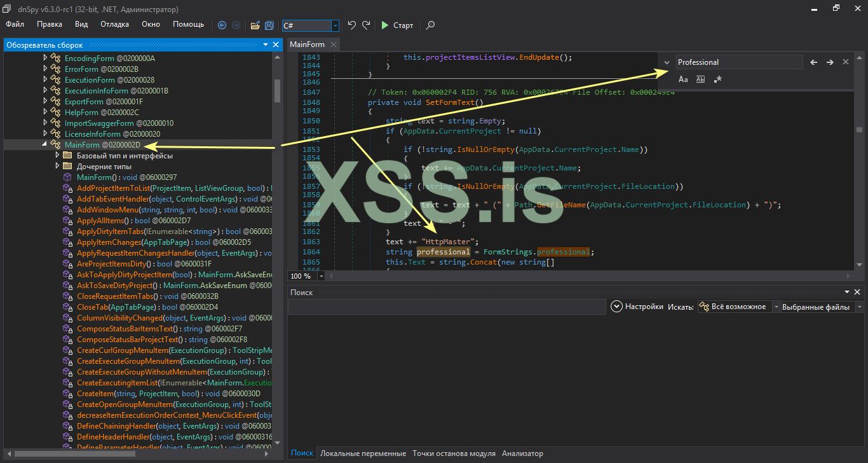This screenshot has height=463, width=868.
Task: Click the assembly explorer vertical scrollbar thumb
Action: coord(277,90)
